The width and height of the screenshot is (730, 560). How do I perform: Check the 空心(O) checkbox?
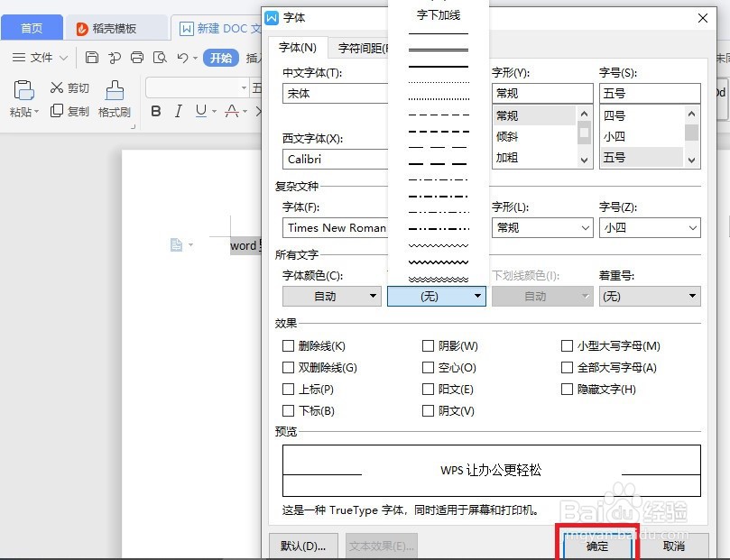[x=428, y=367]
